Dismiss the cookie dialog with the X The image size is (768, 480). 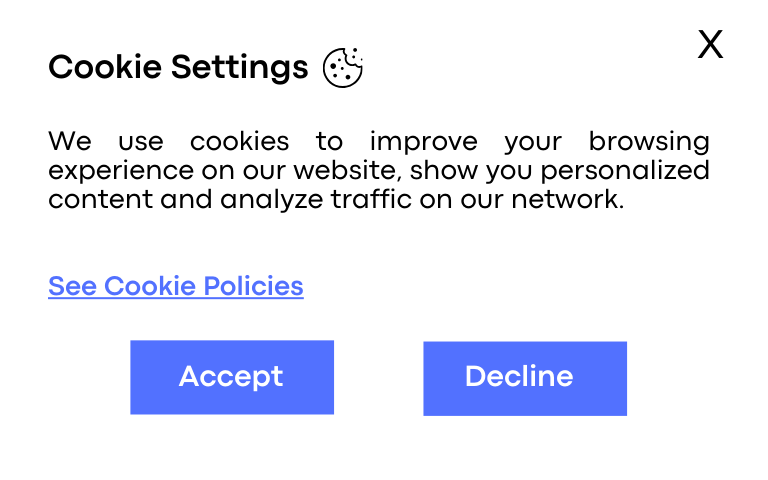[x=710, y=45]
